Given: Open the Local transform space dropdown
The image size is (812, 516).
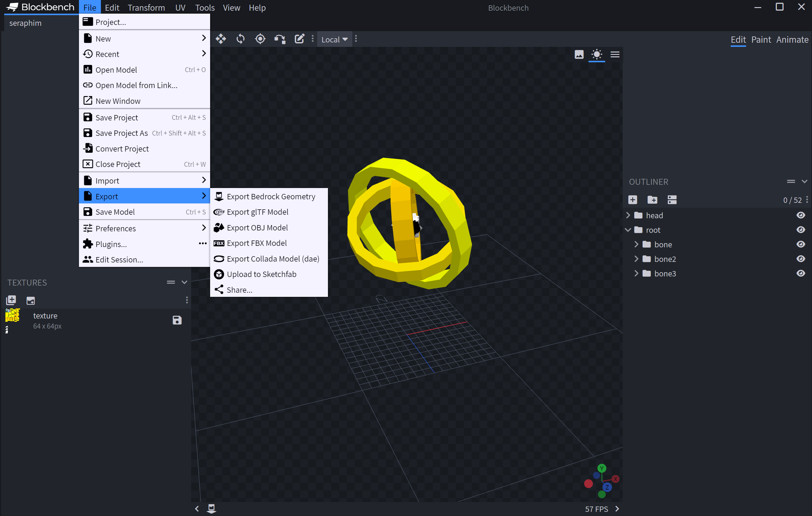Looking at the screenshot, I should point(334,39).
